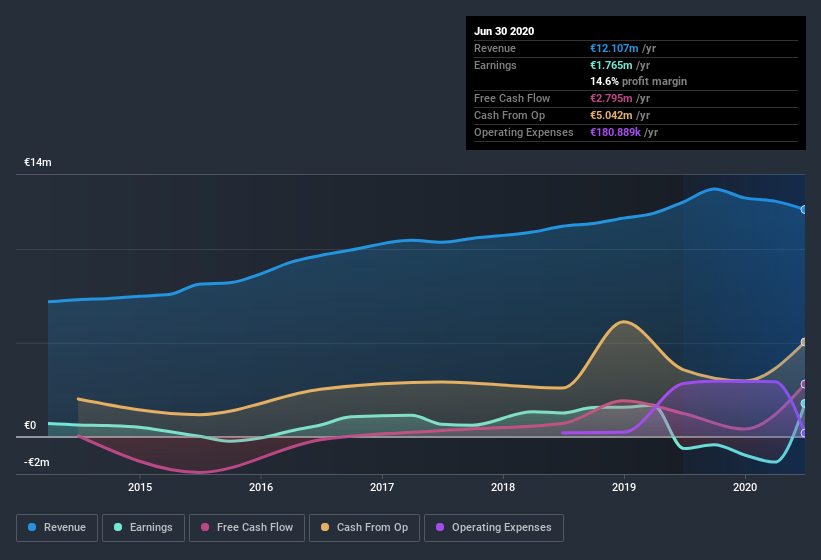Click the -€2m y-axis label
This screenshot has height=560, width=821.
(37, 462)
